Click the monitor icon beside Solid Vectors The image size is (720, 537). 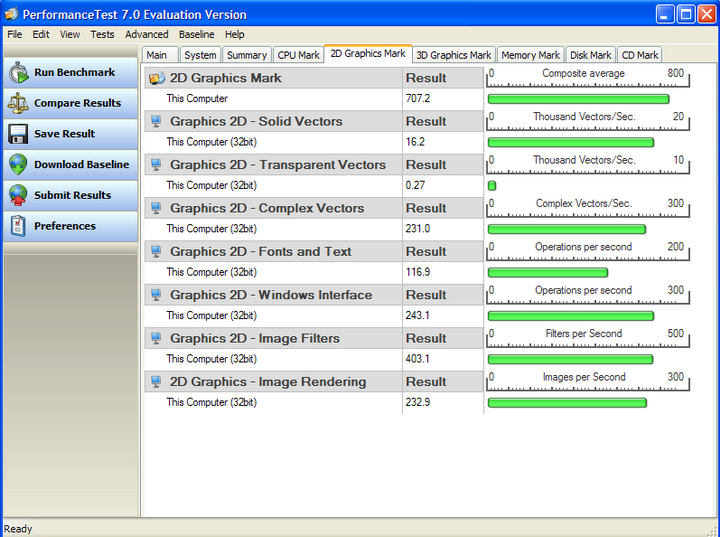point(156,121)
